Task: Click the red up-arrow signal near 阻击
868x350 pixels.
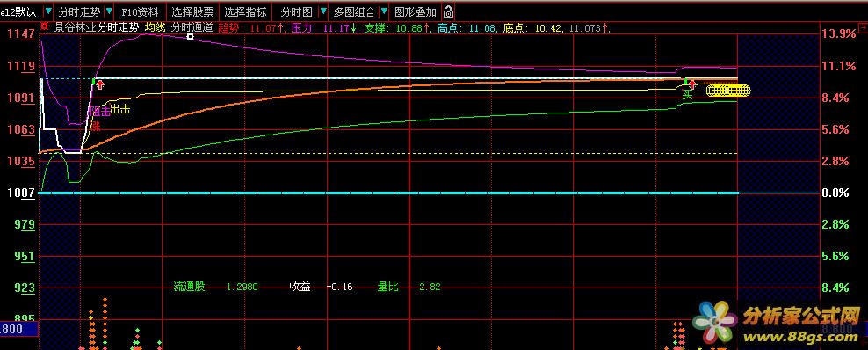Action: (x=99, y=84)
